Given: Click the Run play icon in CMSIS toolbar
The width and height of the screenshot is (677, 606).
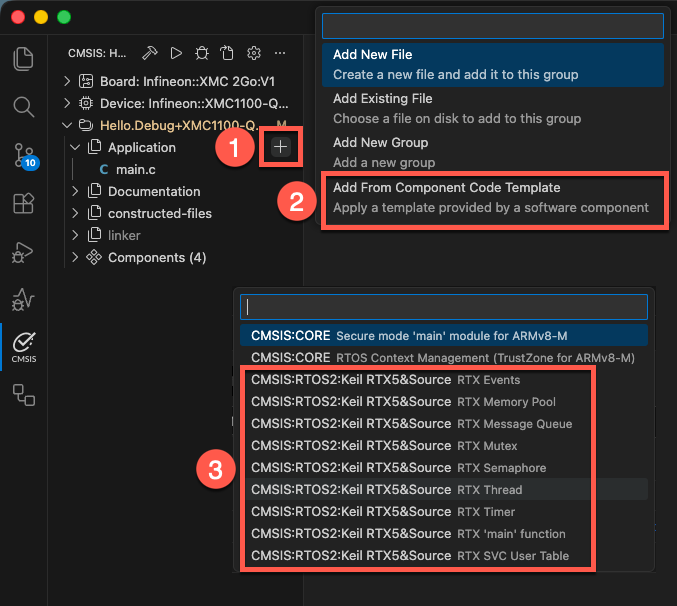Looking at the screenshot, I should 176,53.
